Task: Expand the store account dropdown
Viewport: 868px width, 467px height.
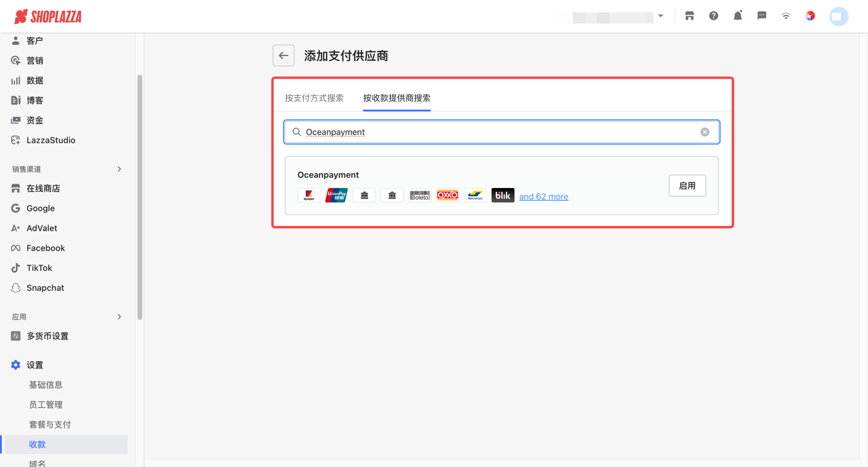Action: pos(660,16)
